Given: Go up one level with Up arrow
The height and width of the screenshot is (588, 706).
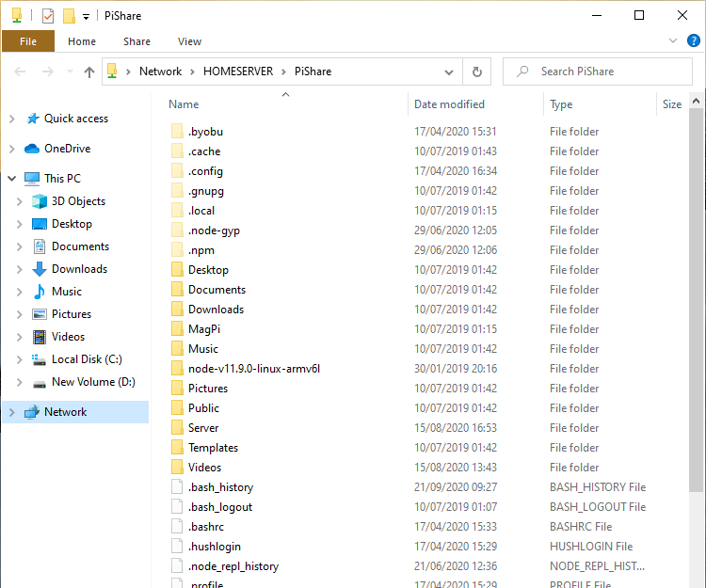Looking at the screenshot, I should (x=89, y=72).
